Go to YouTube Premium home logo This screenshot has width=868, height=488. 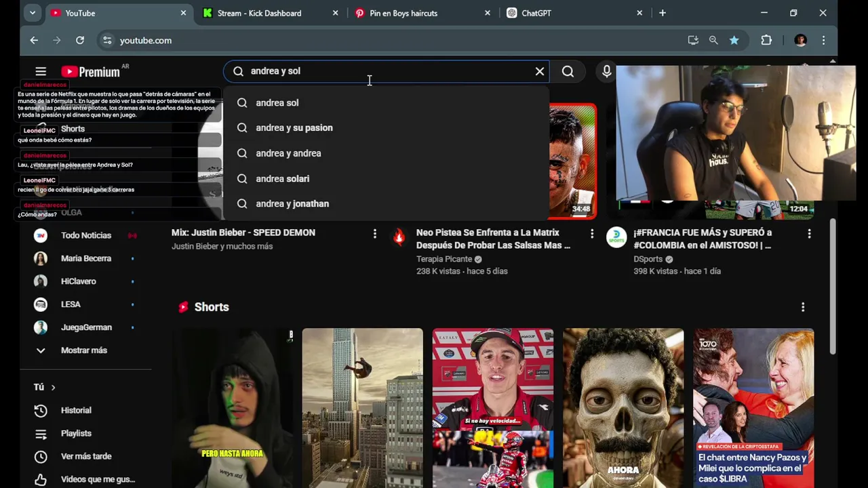90,72
